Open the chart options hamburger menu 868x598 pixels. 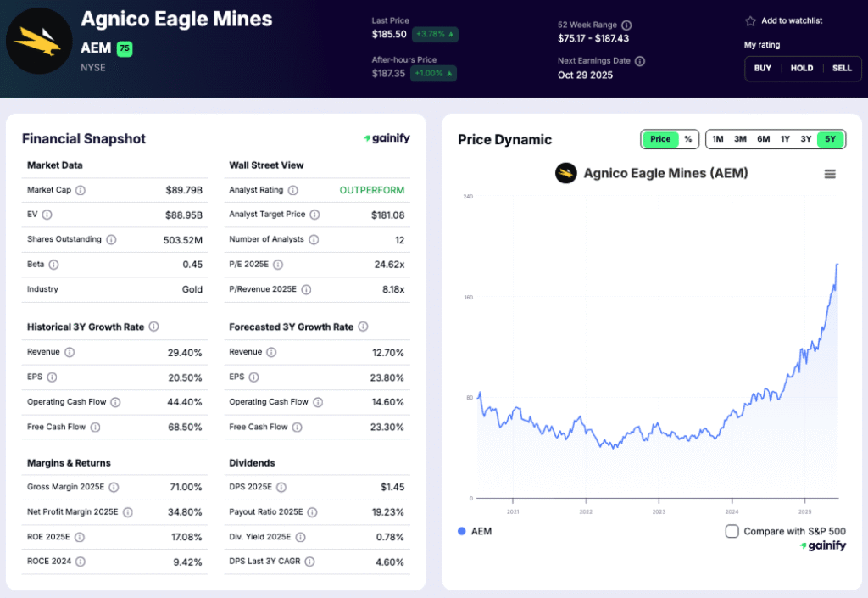click(828, 173)
